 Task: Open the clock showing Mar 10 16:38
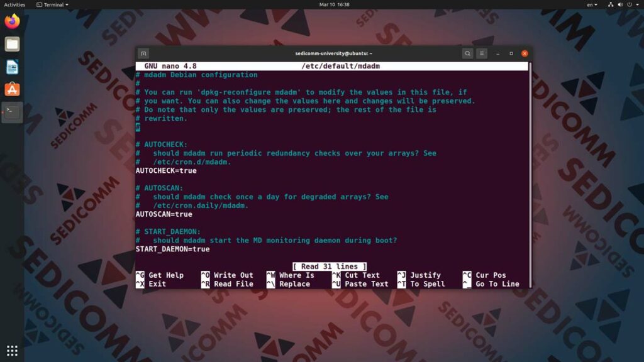click(x=335, y=4)
